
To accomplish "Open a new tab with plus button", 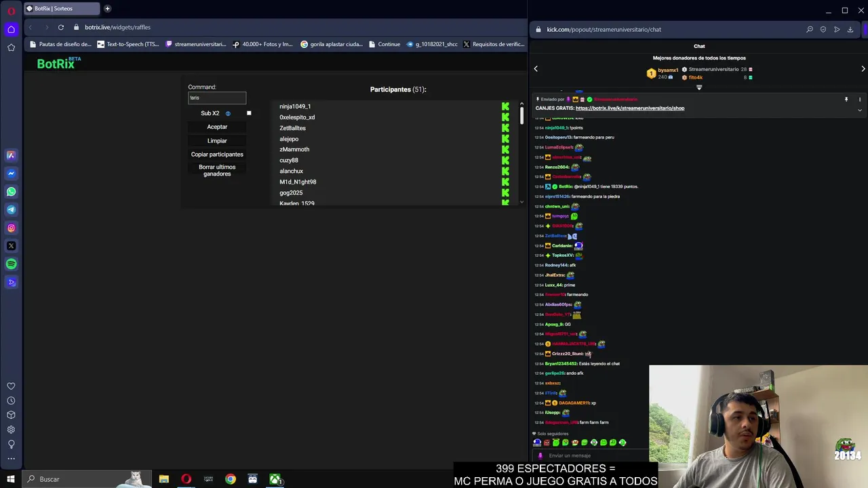I will pyautogui.click(x=107, y=9).
